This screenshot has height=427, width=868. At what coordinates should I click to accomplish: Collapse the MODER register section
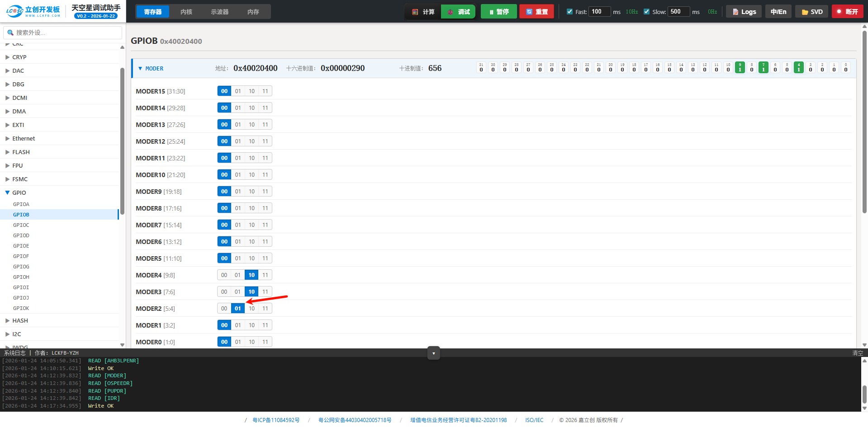(140, 69)
